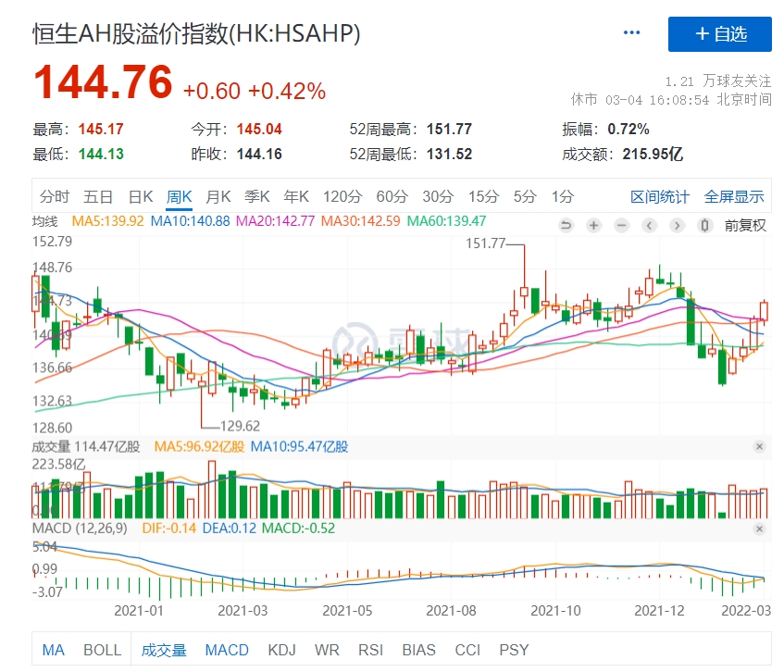Add to watchlist with the 自选 button
This screenshot has height=672, width=784.
pyautogui.click(x=720, y=34)
